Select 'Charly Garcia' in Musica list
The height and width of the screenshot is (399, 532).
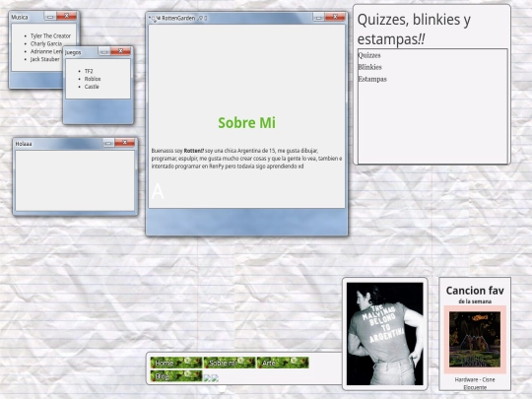point(46,43)
